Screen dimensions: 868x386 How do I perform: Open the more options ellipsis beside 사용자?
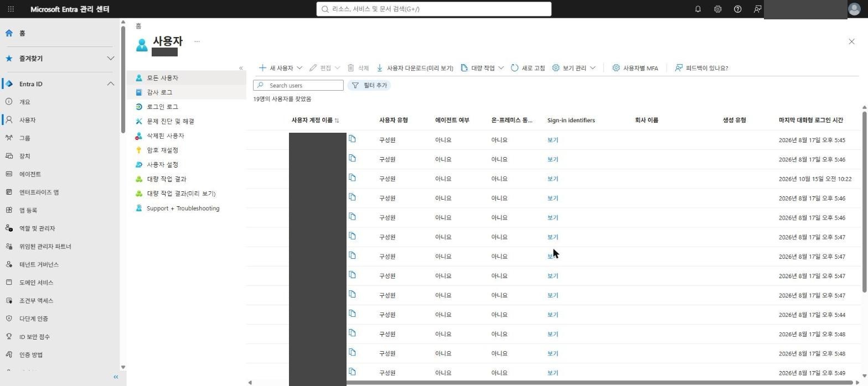pos(197,41)
